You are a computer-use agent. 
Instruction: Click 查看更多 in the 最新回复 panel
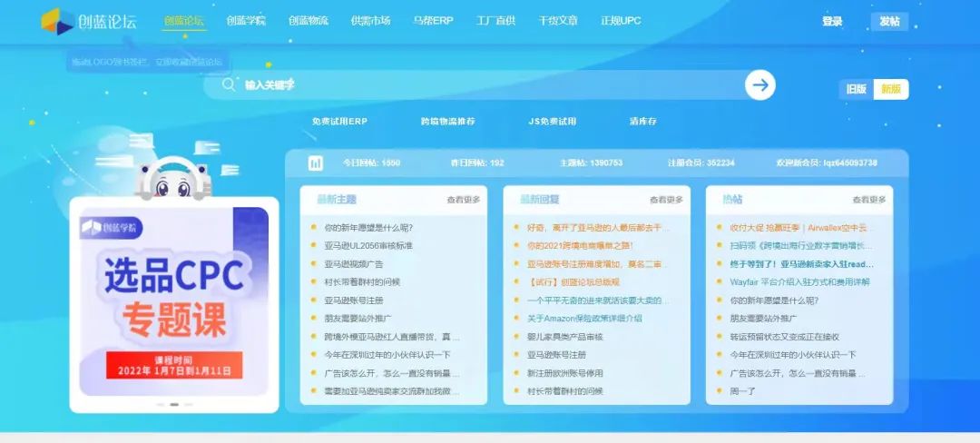coord(666,200)
